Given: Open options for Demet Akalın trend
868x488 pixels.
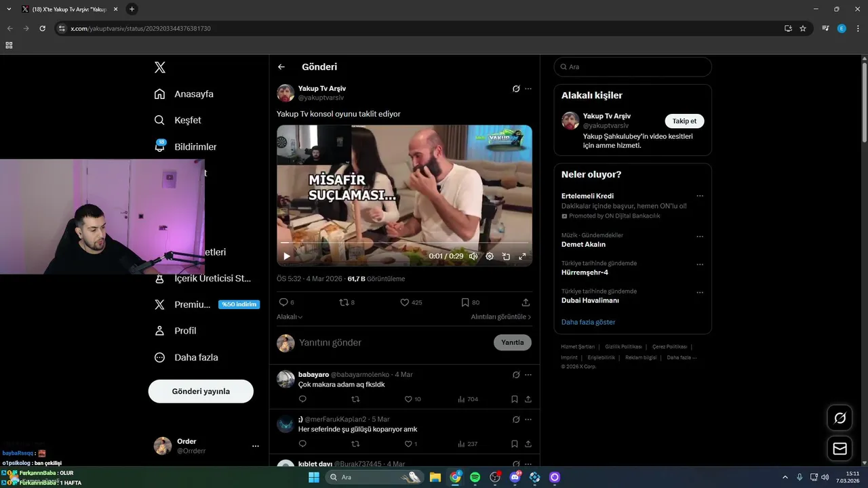Looking at the screenshot, I should point(700,237).
